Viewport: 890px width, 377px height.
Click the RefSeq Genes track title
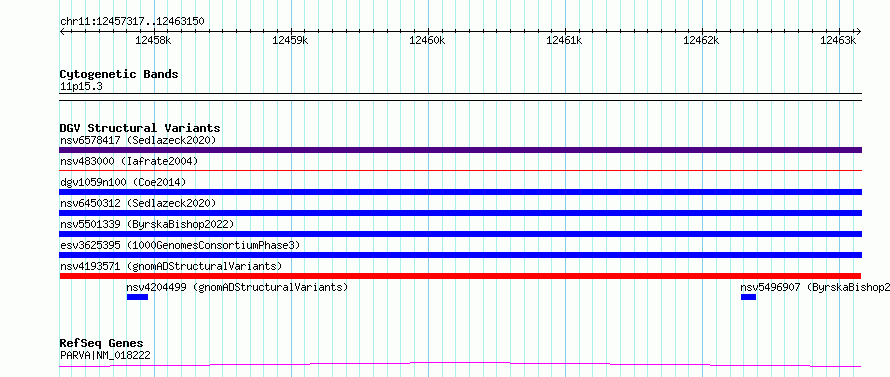[x=101, y=344]
